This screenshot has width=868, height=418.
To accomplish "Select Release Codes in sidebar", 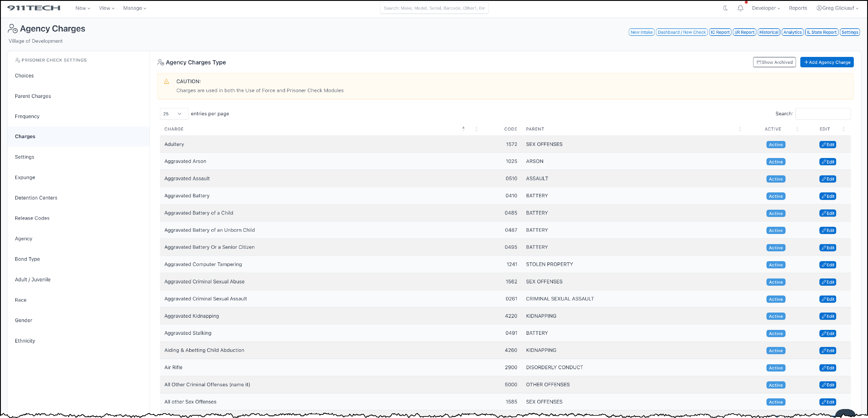I will [32, 218].
